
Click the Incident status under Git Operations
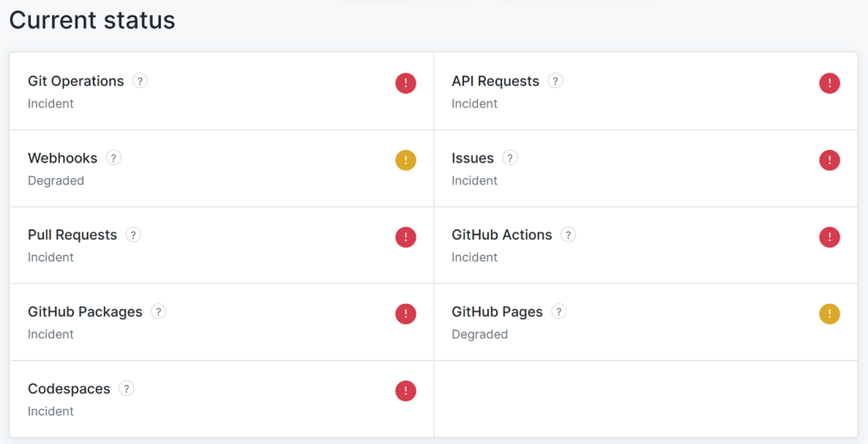[x=50, y=103]
